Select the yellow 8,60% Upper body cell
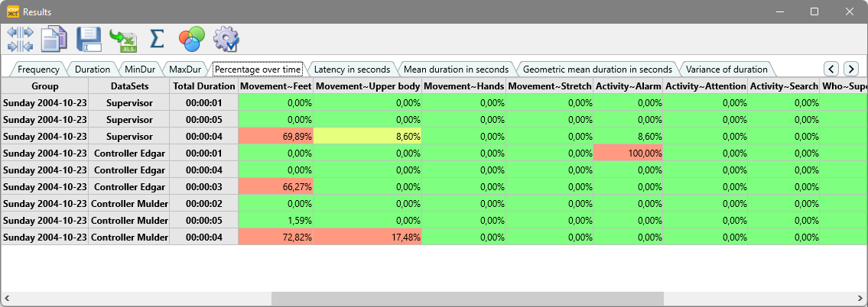 point(368,136)
